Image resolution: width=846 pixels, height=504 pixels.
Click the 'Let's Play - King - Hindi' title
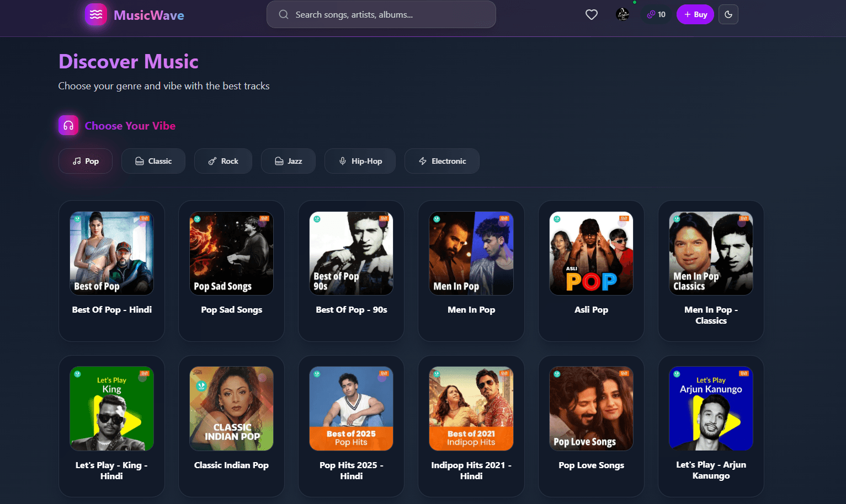pos(111,470)
